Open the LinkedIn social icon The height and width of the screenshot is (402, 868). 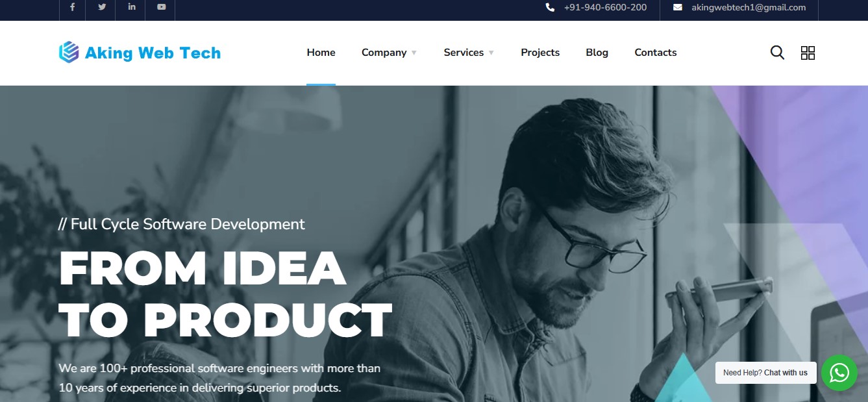coord(132,7)
